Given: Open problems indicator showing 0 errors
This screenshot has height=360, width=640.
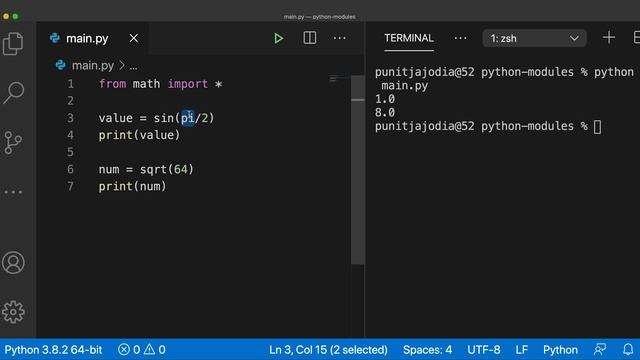Looking at the screenshot, I should [x=142, y=350].
